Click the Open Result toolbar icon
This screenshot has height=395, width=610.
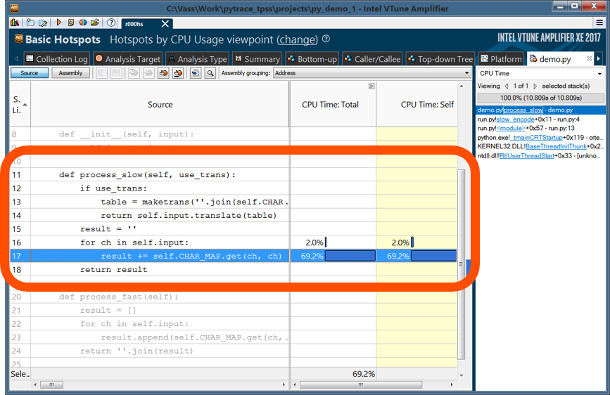point(71,23)
